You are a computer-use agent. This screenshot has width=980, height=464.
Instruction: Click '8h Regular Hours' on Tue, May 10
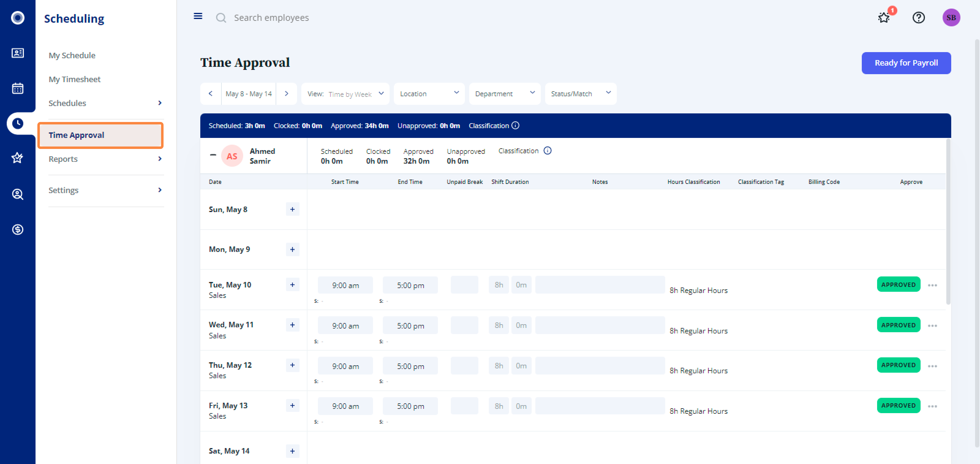pyautogui.click(x=699, y=291)
